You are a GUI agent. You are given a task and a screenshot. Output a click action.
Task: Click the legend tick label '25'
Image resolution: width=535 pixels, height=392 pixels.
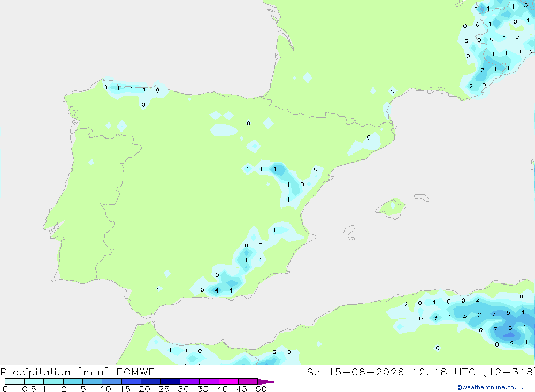164,389
